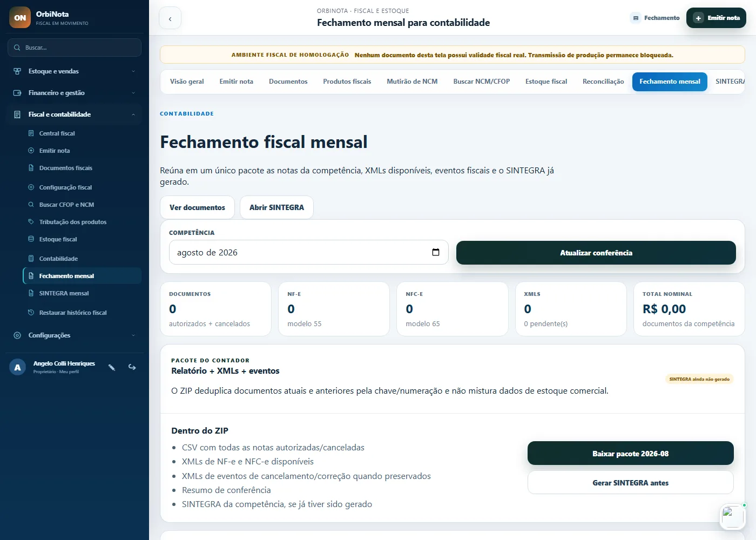
Task: Open Documentos fiscais in sidebar
Action: point(82,168)
